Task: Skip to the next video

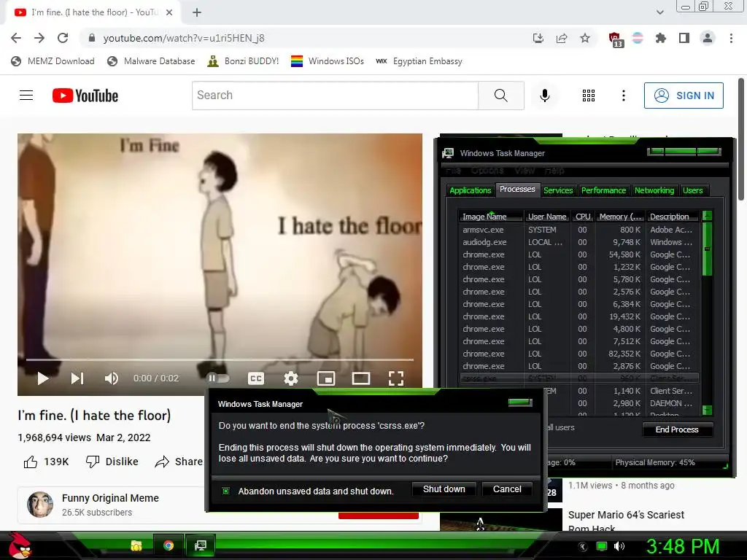Action: pos(77,378)
